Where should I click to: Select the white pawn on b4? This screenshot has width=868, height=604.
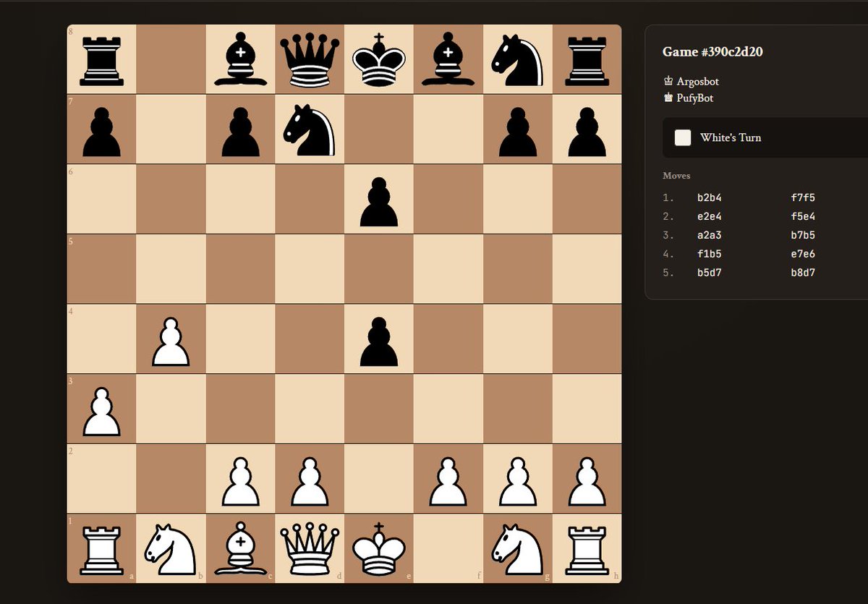[x=171, y=340]
